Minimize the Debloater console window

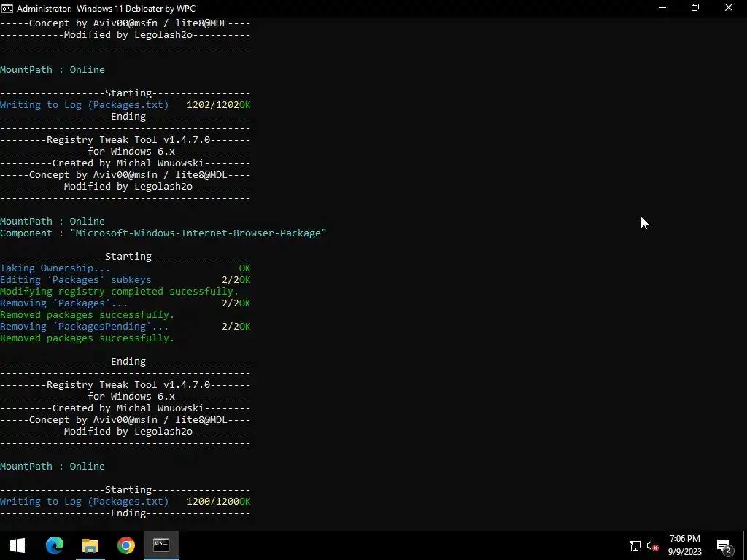click(x=662, y=8)
